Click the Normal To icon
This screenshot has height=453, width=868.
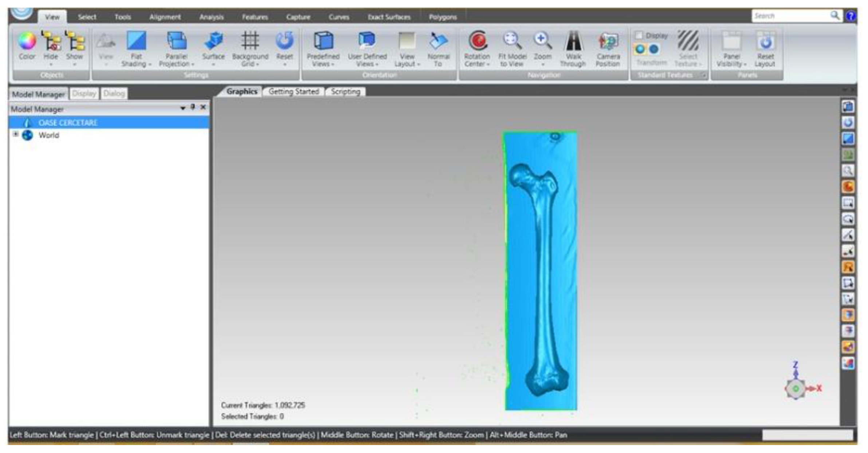coord(438,41)
